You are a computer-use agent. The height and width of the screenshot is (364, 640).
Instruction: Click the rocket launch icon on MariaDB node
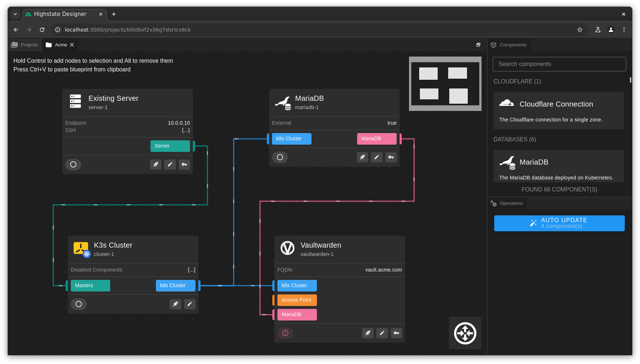[362, 157]
